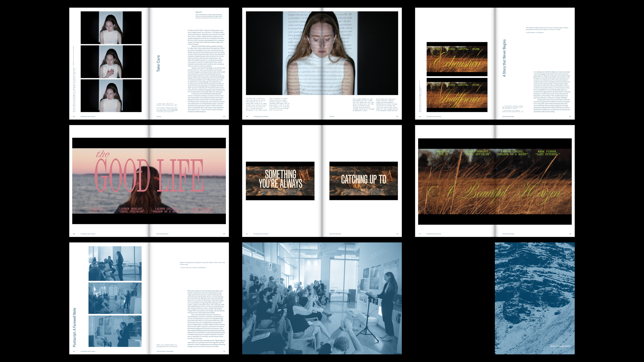Image resolution: width=644 pixels, height=362 pixels.
Task: Click page number 208
Action: click(x=74, y=234)
